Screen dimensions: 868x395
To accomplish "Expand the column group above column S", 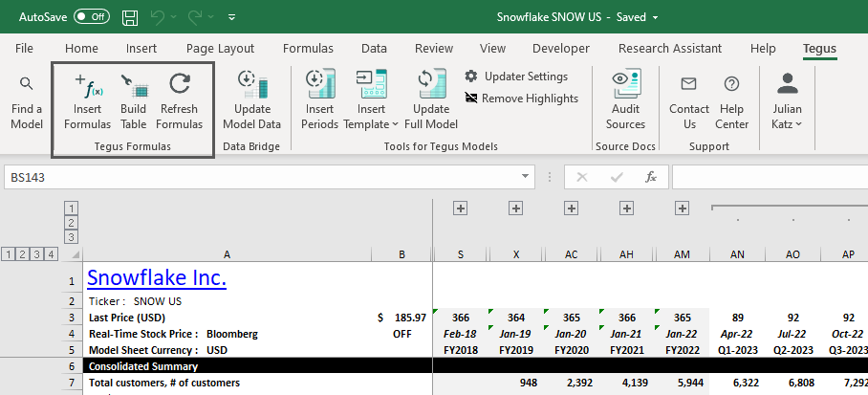I will [x=460, y=208].
